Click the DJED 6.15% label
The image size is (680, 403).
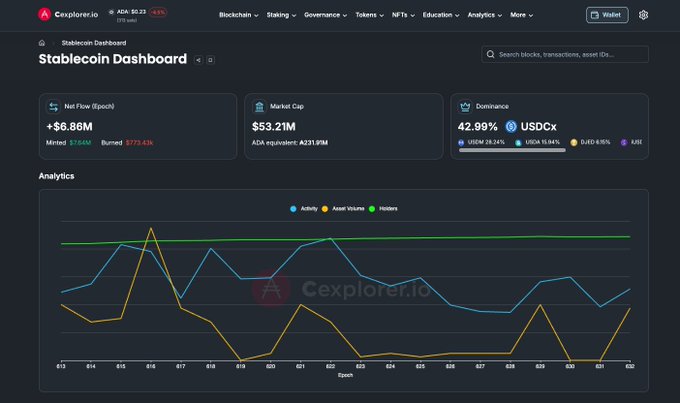point(595,142)
